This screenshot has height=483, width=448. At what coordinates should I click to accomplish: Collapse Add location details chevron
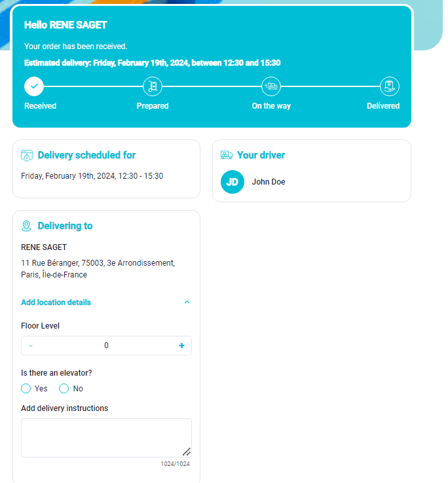point(187,302)
